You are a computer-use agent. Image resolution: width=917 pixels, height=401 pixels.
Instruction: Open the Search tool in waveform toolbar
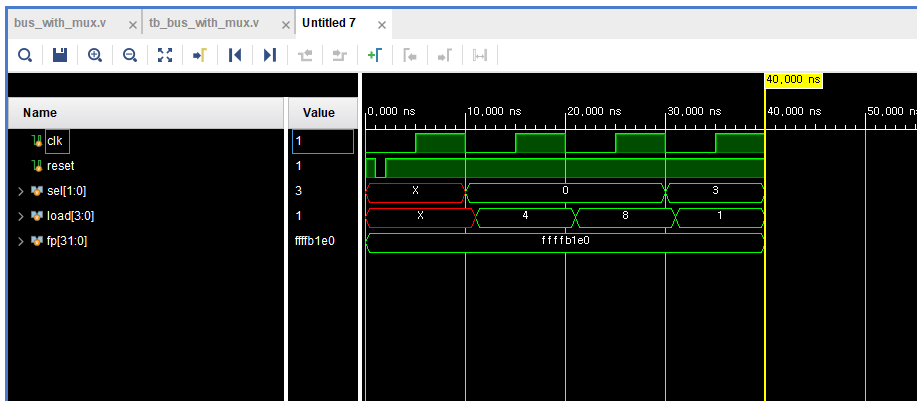tap(25, 55)
